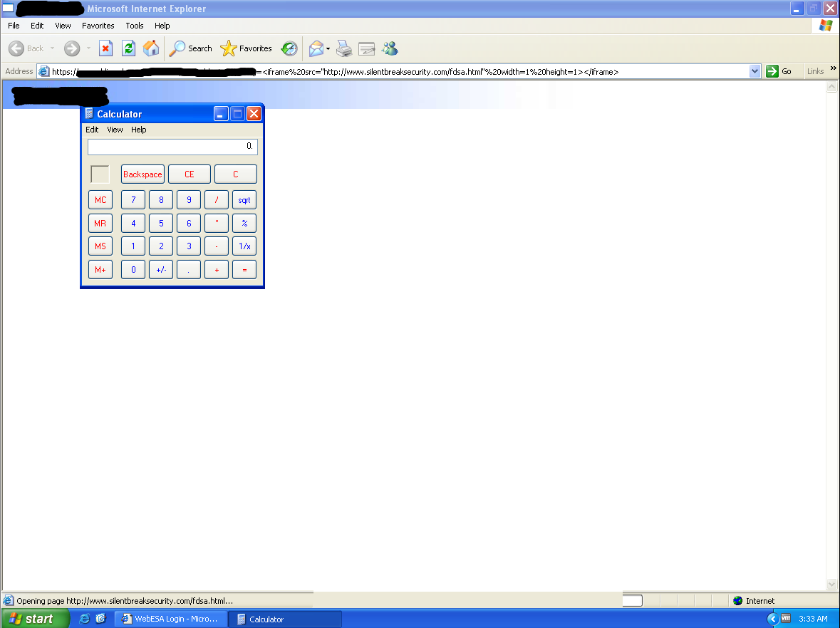Open Calculator's Help menu

point(139,130)
